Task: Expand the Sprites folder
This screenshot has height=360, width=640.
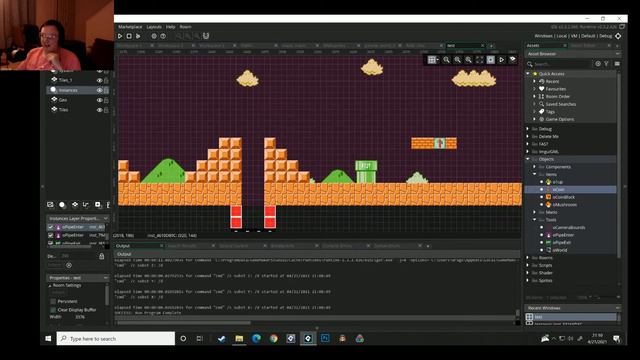Action: tap(528, 280)
